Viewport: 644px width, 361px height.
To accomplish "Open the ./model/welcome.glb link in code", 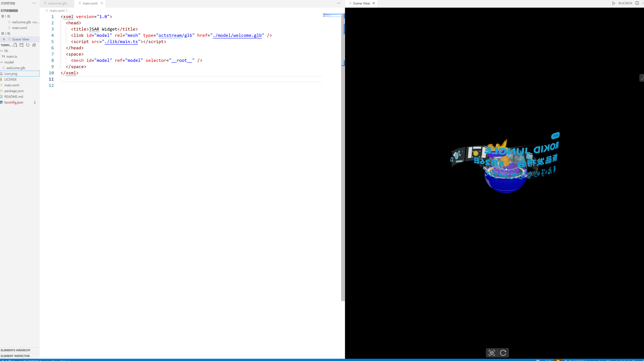I will tap(237, 35).
